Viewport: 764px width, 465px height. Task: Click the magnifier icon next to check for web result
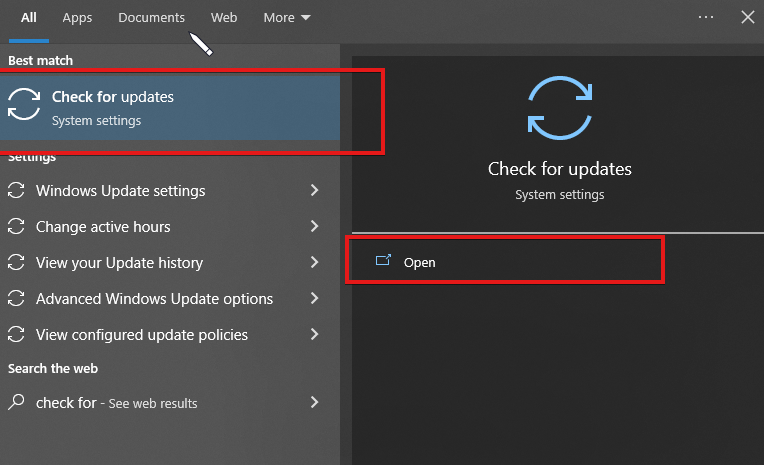[x=16, y=402]
